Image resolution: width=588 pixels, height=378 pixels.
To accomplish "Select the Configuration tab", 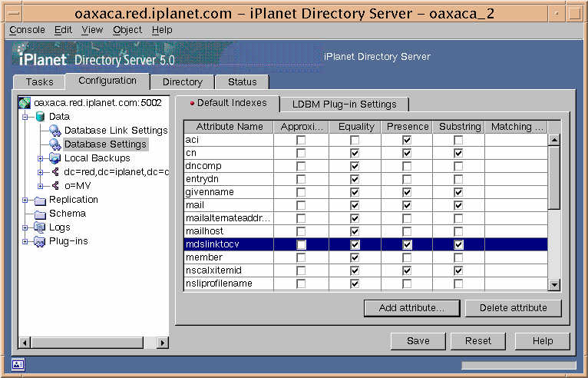I will (x=107, y=81).
